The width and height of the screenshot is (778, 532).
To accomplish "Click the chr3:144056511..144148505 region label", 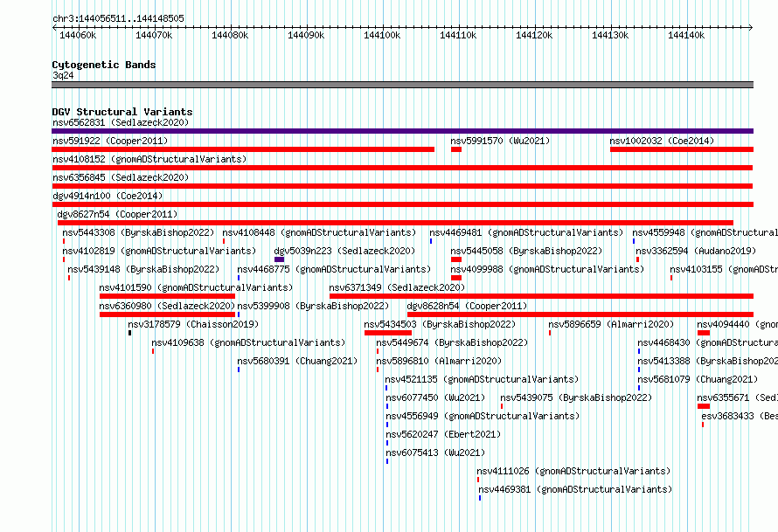I will click(118, 18).
